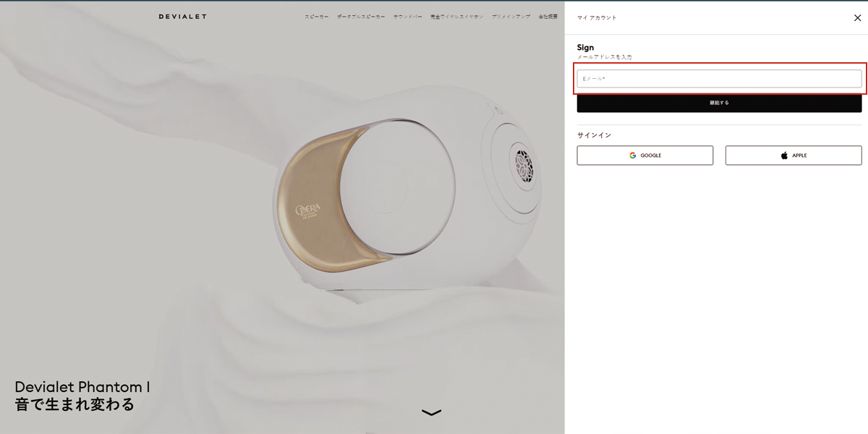868x434 pixels.
Task: Open the 会社概要 menu item
Action: [x=548, y=17]
